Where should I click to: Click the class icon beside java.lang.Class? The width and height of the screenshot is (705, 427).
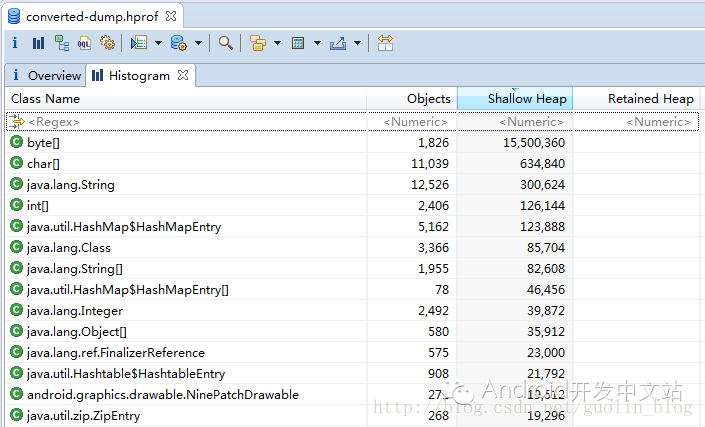[x=17, y=247]
